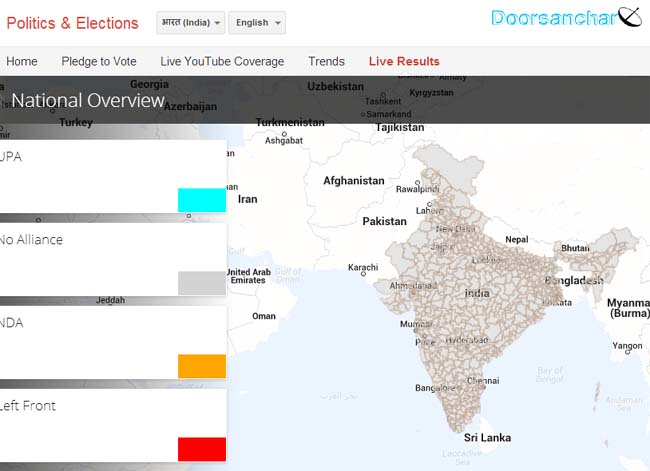650x471 pixels.
Task: Click the Oman label on map
Action: 264,316
